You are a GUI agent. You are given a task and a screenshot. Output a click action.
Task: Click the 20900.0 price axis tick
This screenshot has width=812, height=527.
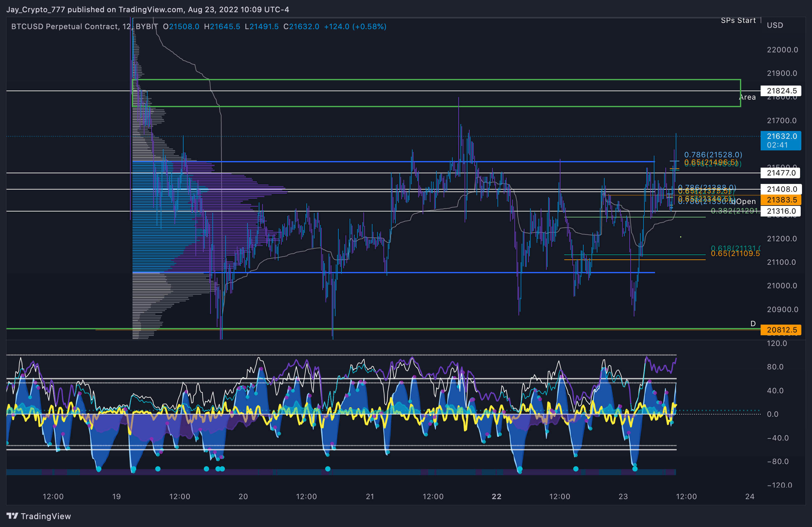782,310
